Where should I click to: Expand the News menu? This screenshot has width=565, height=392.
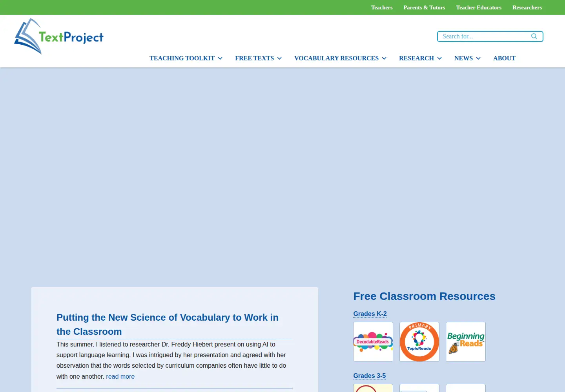[468, 58]
